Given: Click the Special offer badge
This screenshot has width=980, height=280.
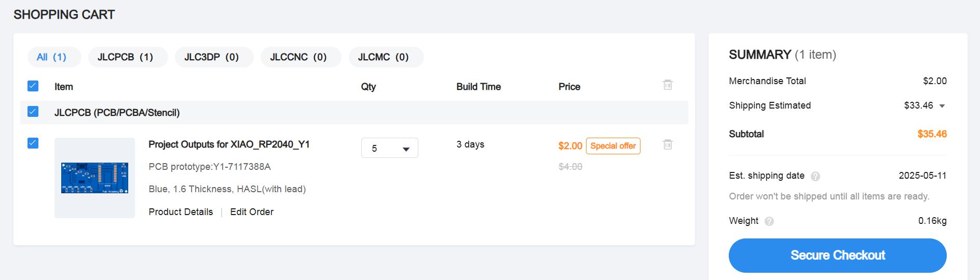Looking at the screenshot, I should click(613, 146).
